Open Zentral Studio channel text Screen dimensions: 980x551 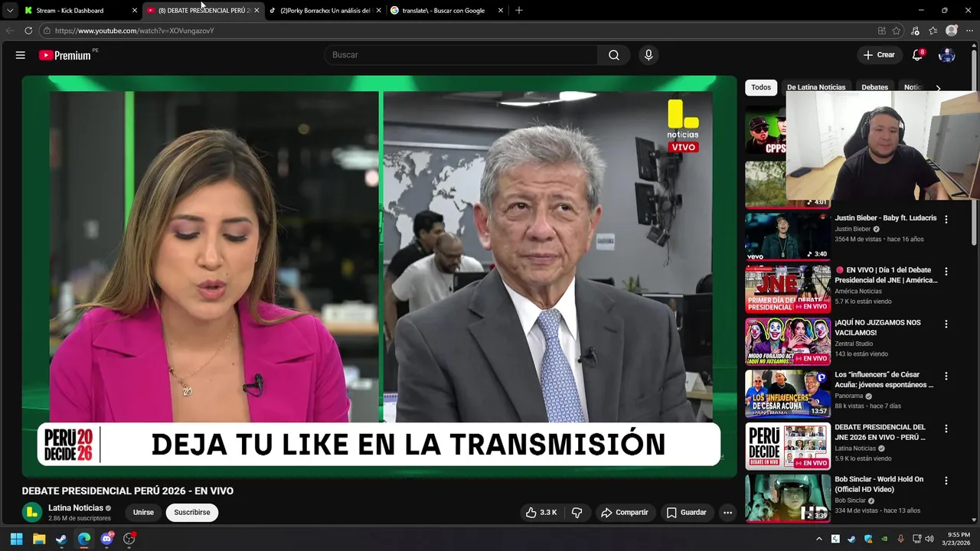[854, 344]
